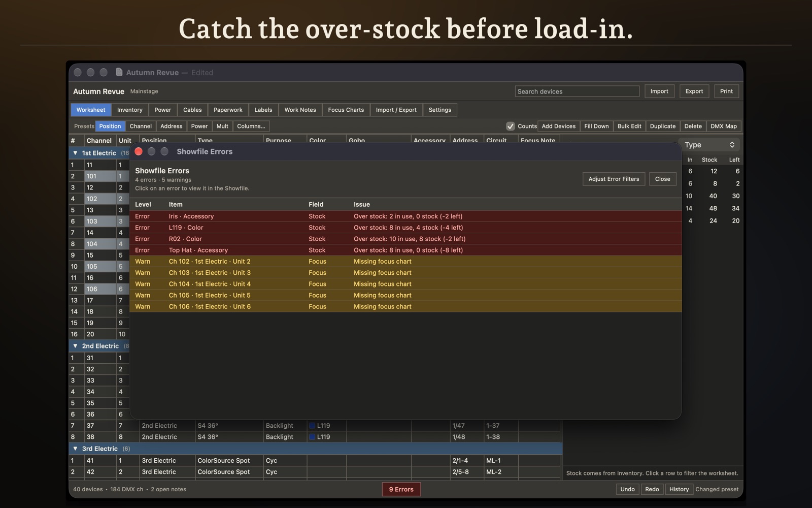This screenshot has height=508, width=812.
Task: Select the Mult preset
Action: tap(222, 126)
